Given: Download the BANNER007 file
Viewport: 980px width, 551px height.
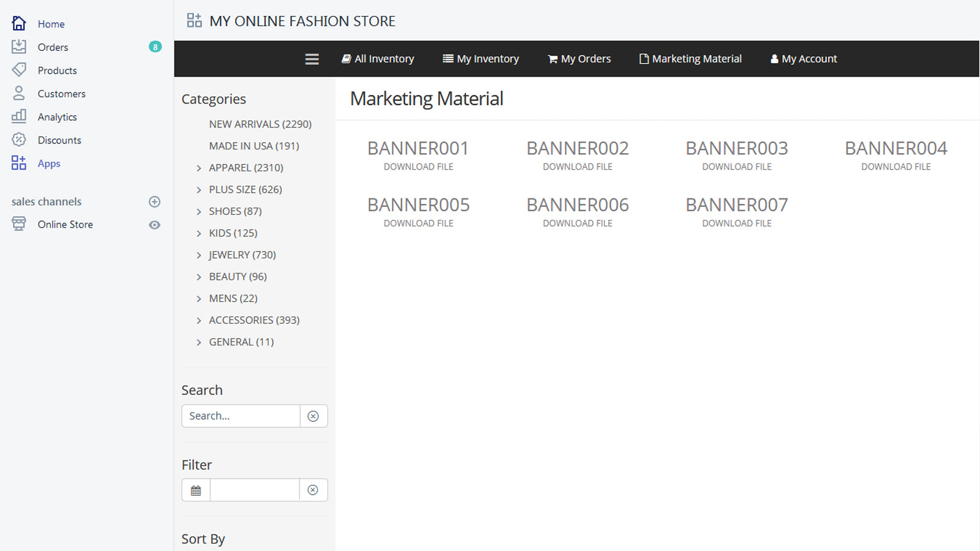Looking at the screenshot, I should point(737,223).
